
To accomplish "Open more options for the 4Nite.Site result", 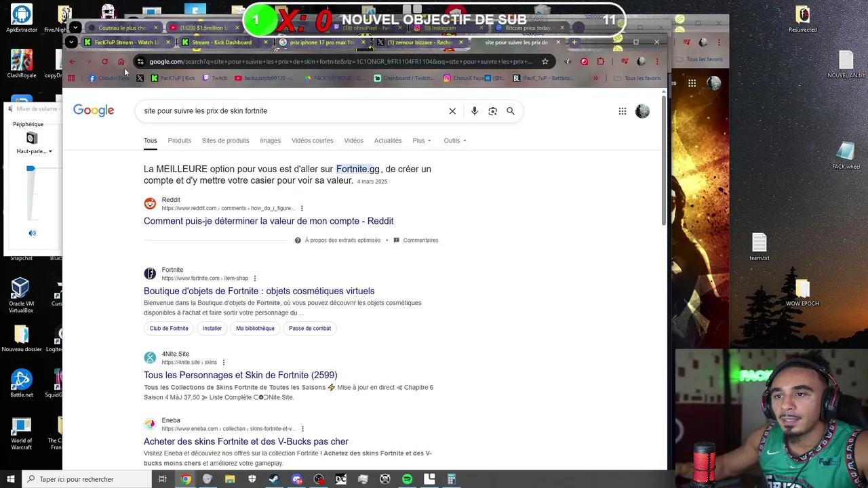I will point(223,363).
